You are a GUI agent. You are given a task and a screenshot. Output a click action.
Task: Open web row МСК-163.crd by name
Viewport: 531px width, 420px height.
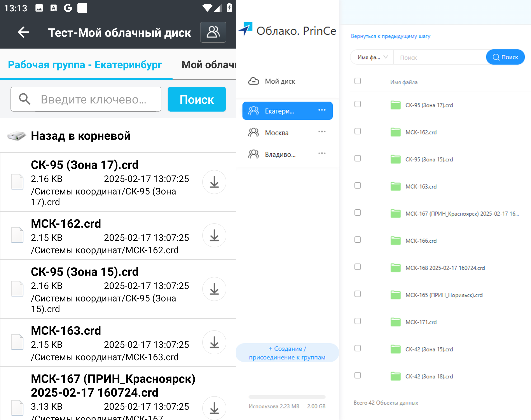coord(421,186)
